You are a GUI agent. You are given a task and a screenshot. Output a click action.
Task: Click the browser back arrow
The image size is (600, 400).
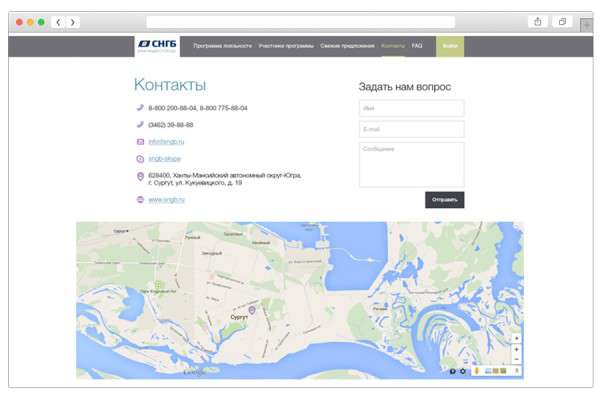tap(58, 22)
